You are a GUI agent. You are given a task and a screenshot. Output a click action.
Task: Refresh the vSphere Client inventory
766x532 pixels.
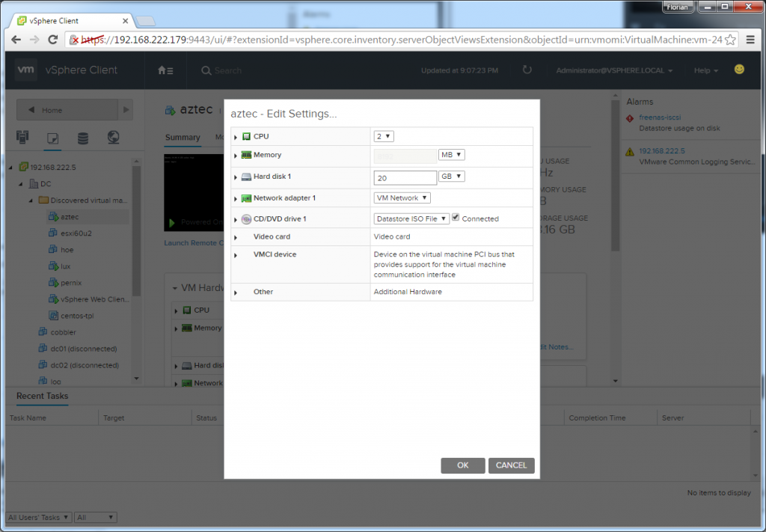coord(527,68)
